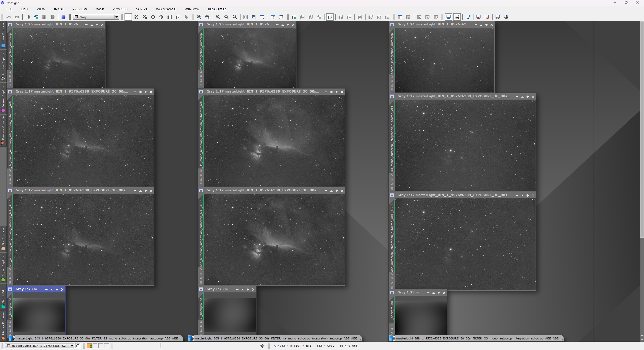Screen dimensions: 644x350
Task: Click the Undo arrow in the toolbar
Action: (x=9, y=17)
